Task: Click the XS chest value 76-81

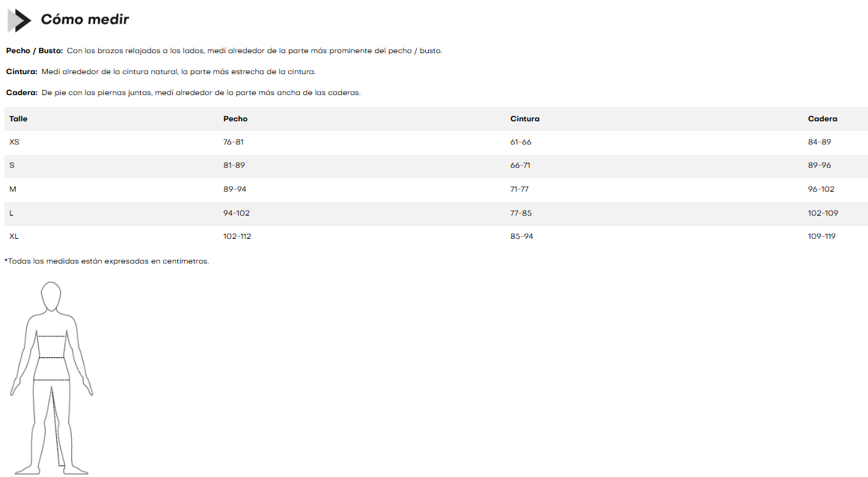Action: [233, 142]
